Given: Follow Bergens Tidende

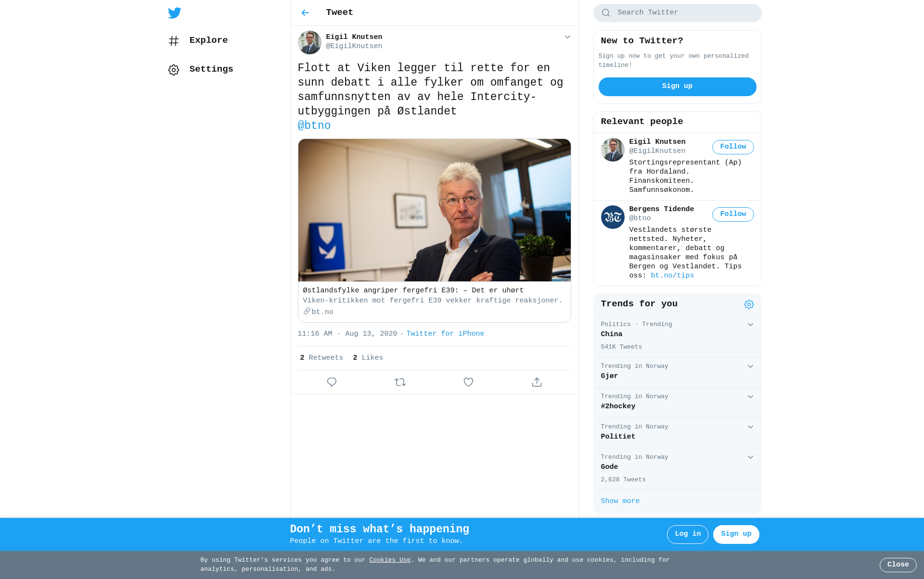Looking at the screenshot, I should (732, 214).
